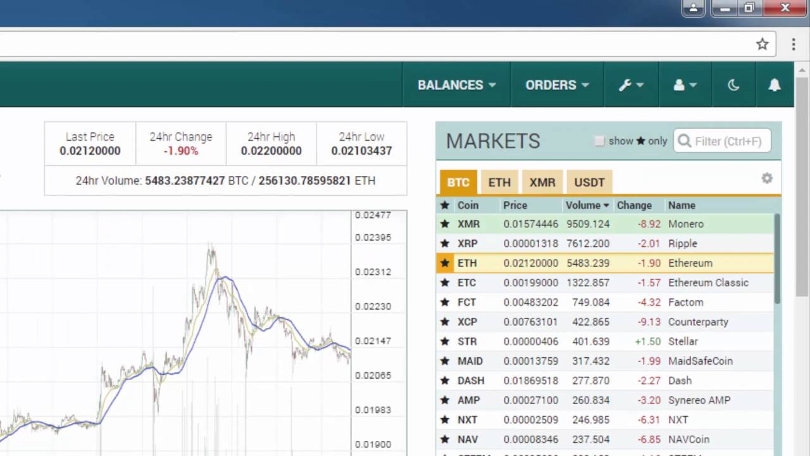Switch to the XMR markets tab

(542, 182)
